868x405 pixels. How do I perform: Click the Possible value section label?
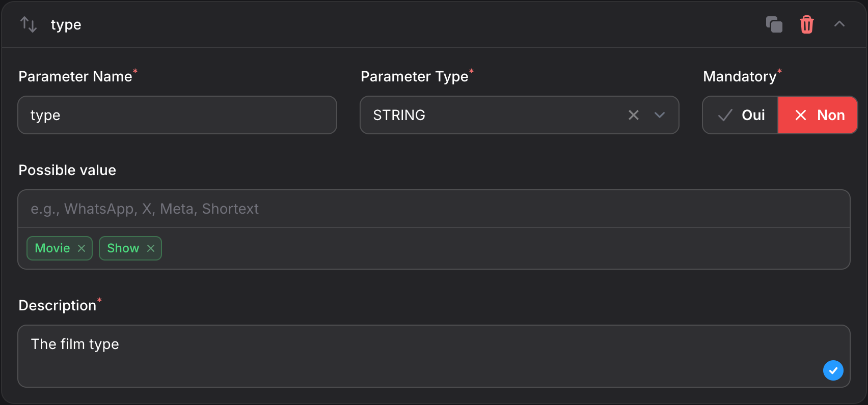[x=67, y=170]
